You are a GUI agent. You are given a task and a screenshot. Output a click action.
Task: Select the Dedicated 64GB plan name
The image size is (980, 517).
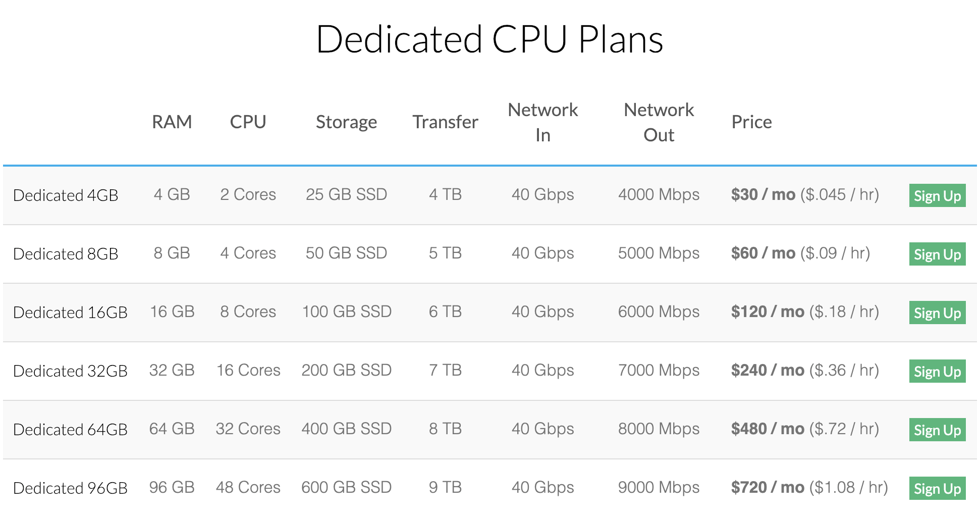tap(70, 430)
